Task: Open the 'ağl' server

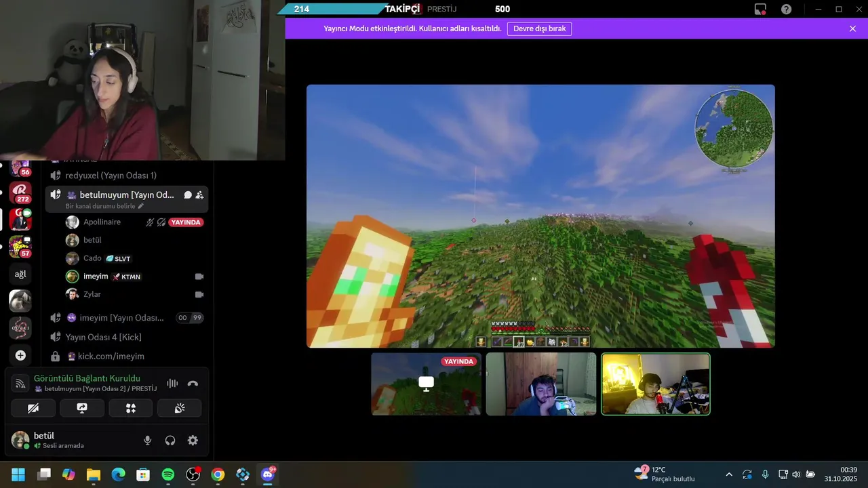Action: (20, 274)
